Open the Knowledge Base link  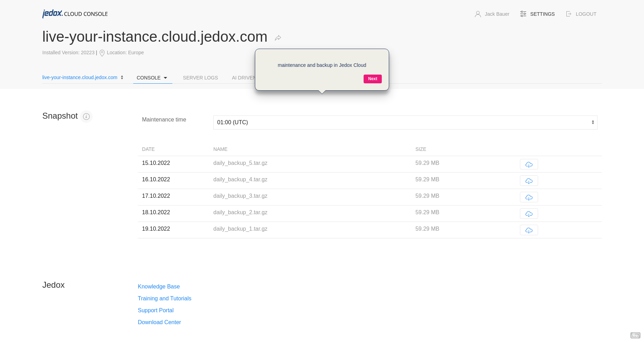(159, 286)
